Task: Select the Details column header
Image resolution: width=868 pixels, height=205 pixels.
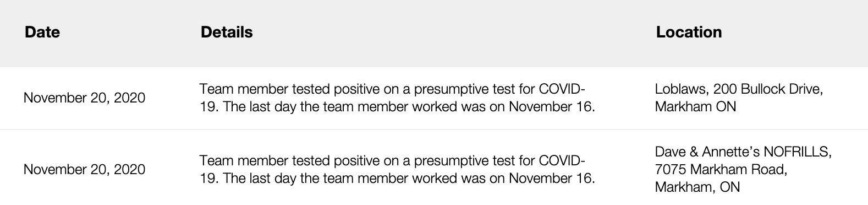Action: tap(227, 32)
